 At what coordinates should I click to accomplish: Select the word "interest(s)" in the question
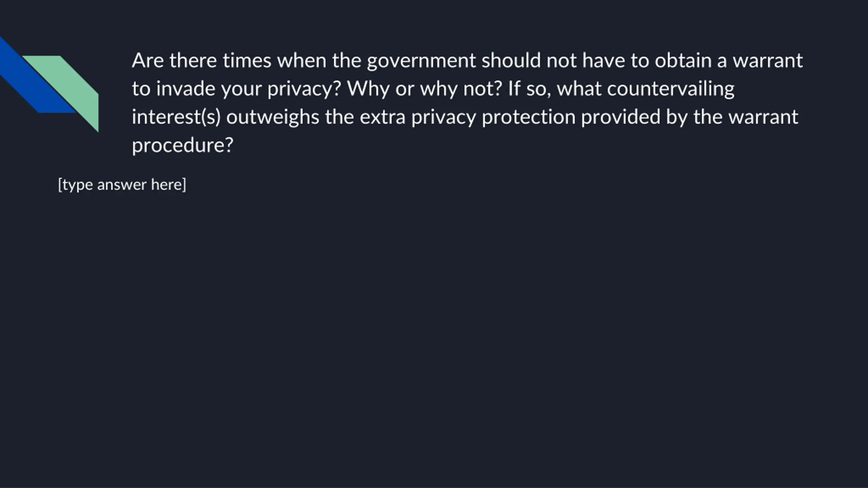176,117
